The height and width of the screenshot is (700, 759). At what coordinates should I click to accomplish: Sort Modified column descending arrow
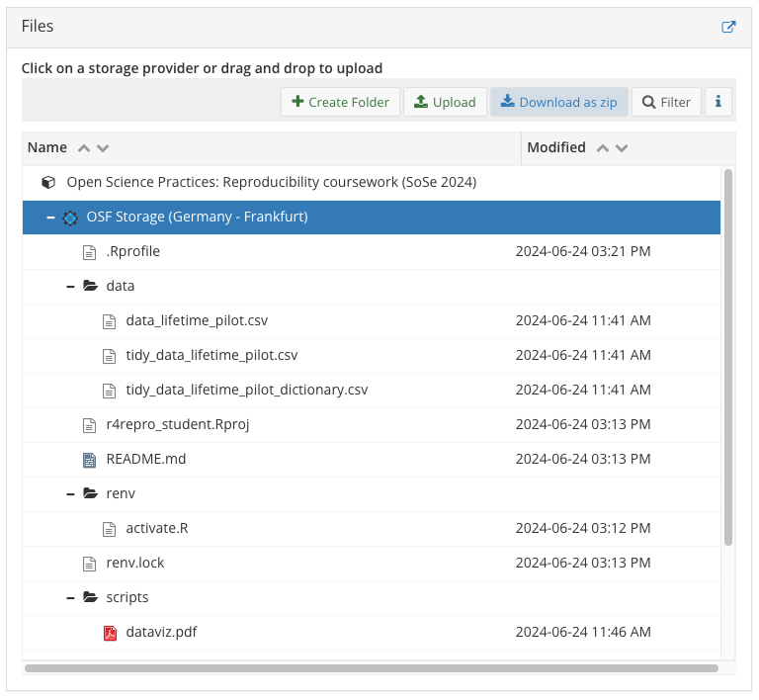tap(622, 148)
